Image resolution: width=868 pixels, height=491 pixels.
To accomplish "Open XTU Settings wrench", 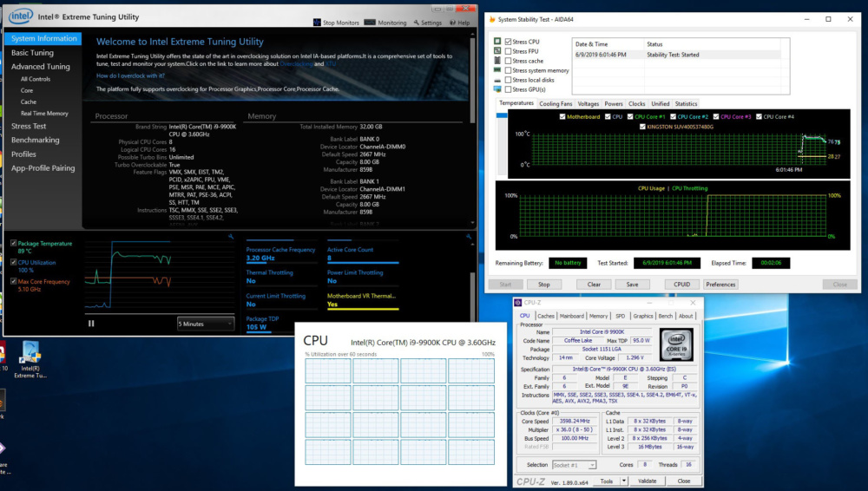I will tap(428, 23).
